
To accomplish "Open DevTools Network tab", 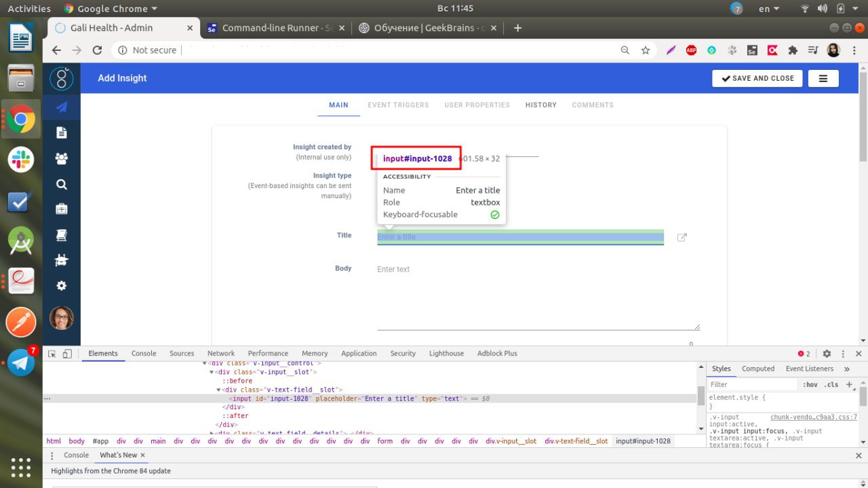I will tap(221, 354).
